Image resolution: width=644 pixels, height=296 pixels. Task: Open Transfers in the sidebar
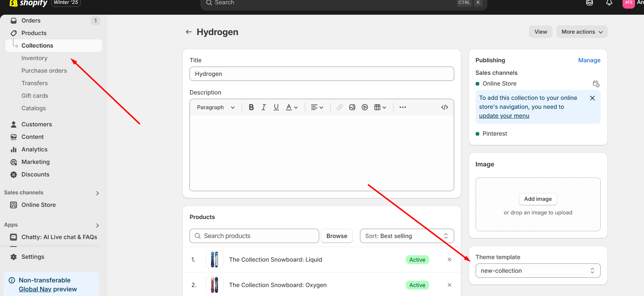click(34, 83)
